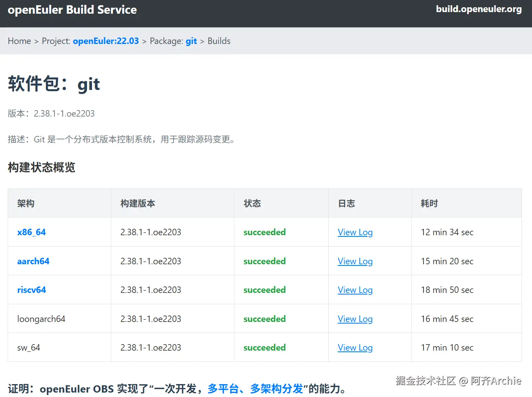Click the build version in aarch64 row
532x397 pixels.
(151, 261)
